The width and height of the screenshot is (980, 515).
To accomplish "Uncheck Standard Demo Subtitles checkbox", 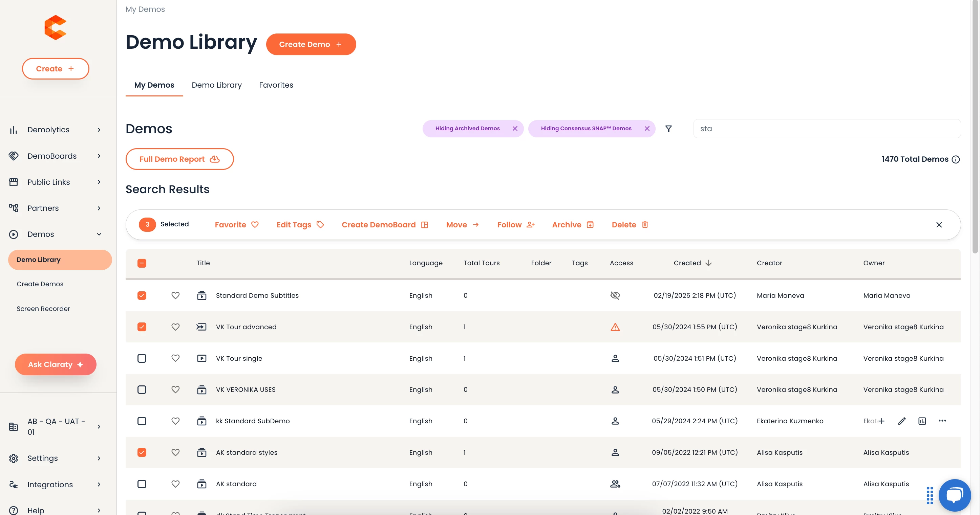I will click(x=142, y=295).
